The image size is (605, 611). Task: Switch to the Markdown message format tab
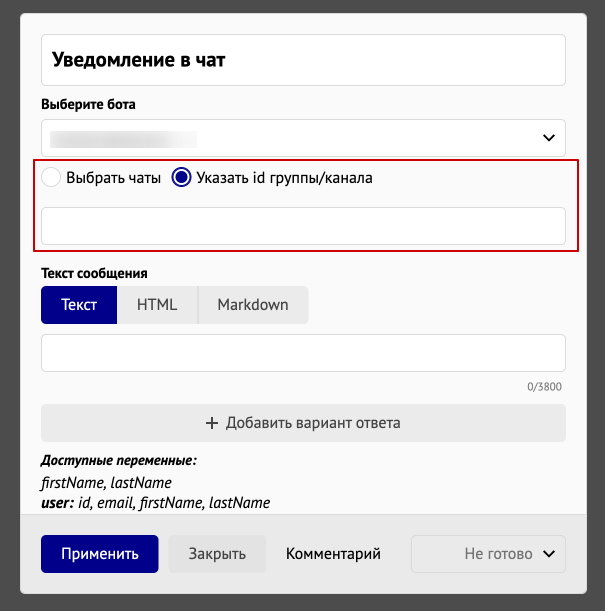pos(253,305)
